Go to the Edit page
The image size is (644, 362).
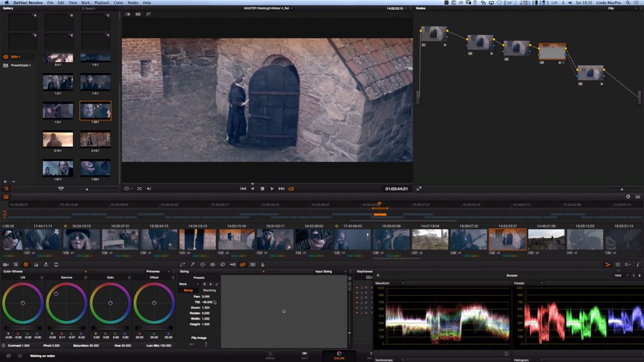304,355
